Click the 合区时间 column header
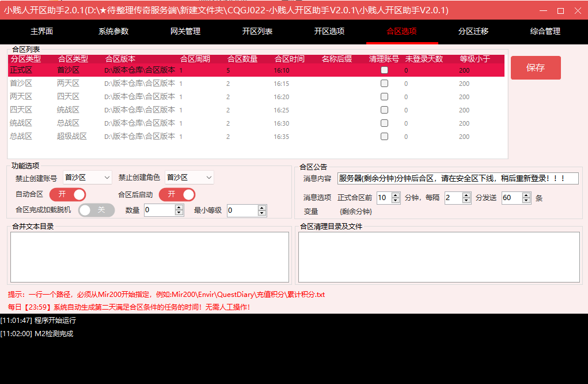The image size is (588, 384). (289, 59)
